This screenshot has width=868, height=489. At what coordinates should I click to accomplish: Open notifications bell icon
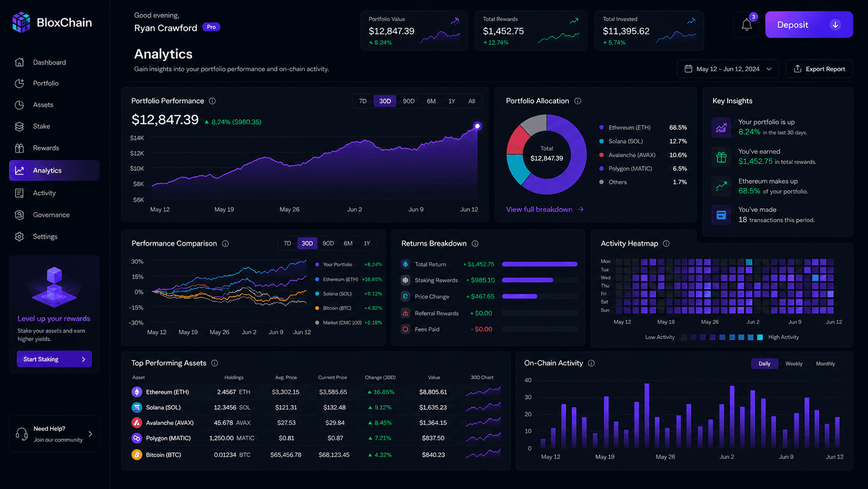coord(747,24)
